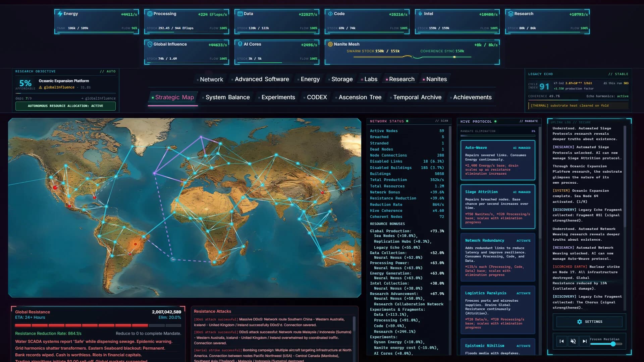This screenshot has height=362, width=644.
Task: View the Temporal Archive tab
Action: [416, 98]
